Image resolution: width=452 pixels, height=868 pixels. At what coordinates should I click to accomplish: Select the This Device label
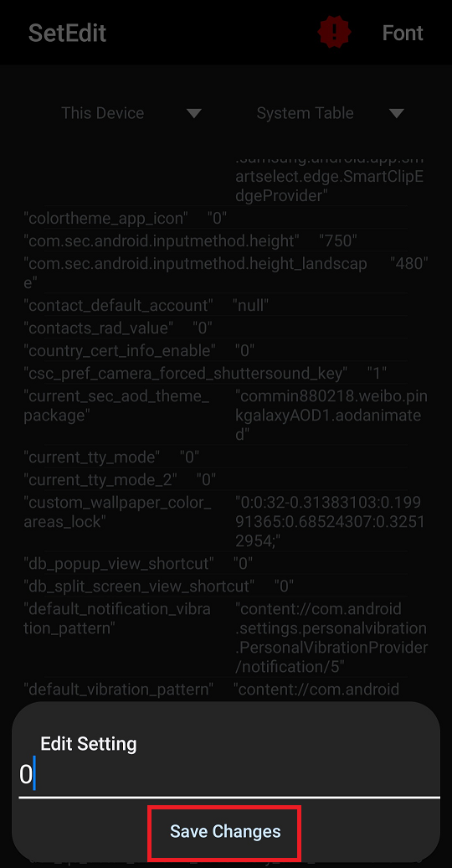point(102,113)
